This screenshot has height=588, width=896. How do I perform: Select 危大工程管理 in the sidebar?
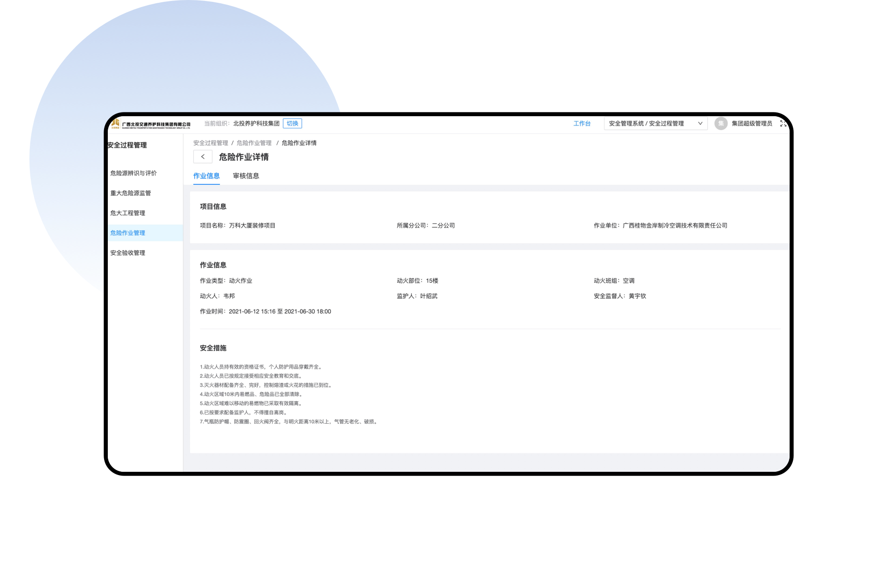click(x=128, y=213)
